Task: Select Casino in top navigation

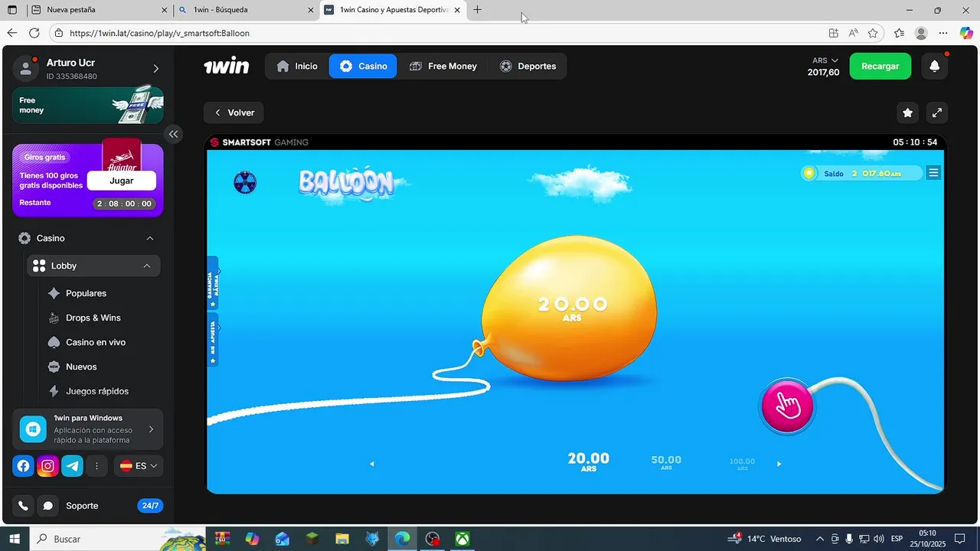Action: pyautogui.click(x=363, y=66)
